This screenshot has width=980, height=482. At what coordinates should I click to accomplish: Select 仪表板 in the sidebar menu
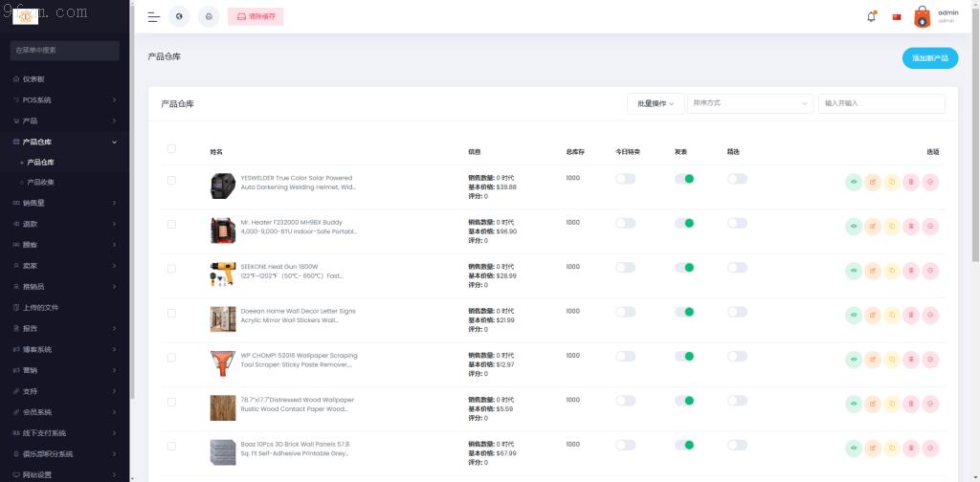coord(33,78)
